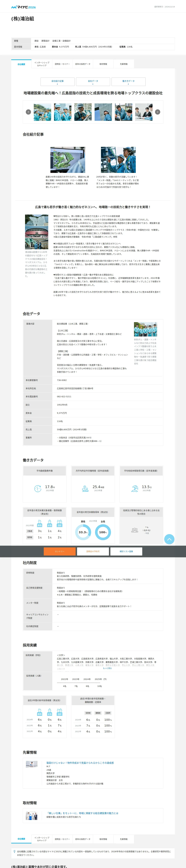
Task: Click the 17.8年 average tenure value
Action: tap(50, 487)
